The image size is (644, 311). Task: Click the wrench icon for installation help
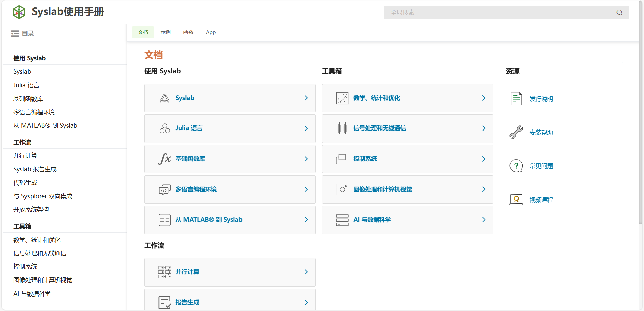pos(516,132)
